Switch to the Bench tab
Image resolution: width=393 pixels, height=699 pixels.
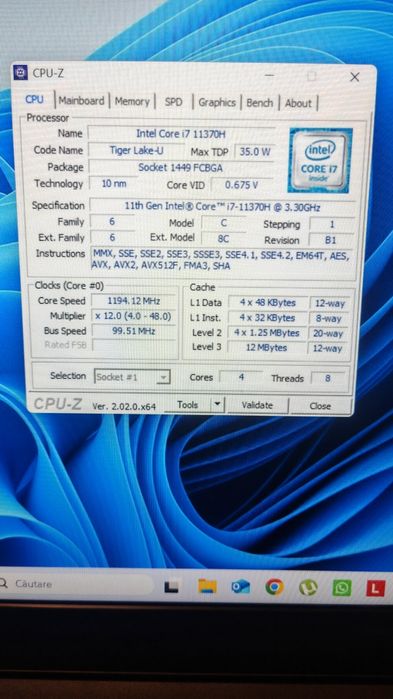click(259, 103)
